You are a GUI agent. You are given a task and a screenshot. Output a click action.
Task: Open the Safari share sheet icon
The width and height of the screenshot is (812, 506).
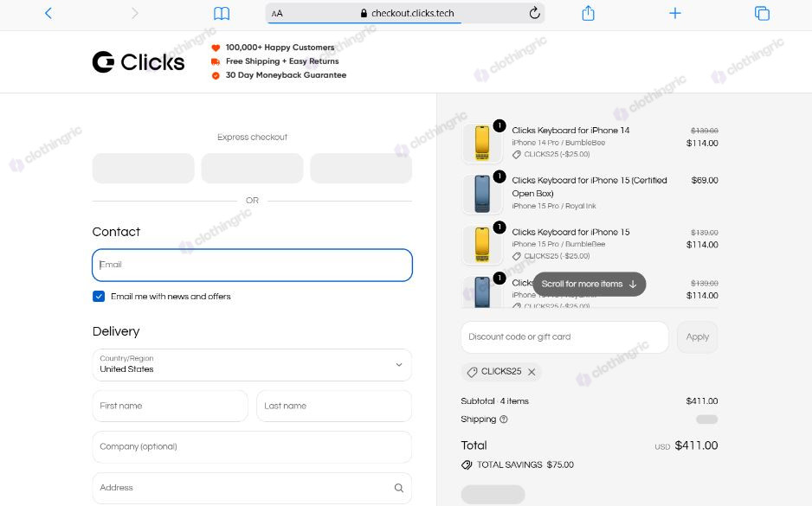588,13
